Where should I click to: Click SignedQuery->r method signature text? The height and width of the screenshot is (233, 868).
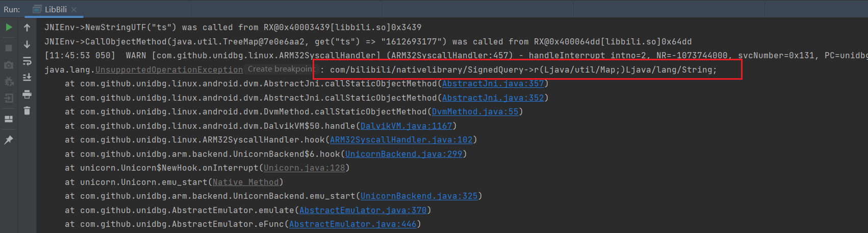(523, 69)
